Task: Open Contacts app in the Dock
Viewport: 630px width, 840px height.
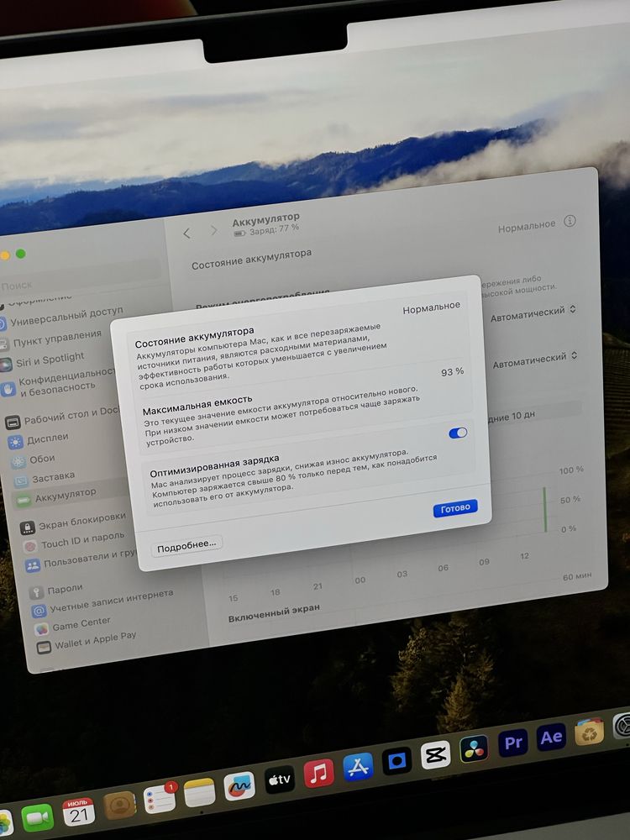Action: click(119, 806)
